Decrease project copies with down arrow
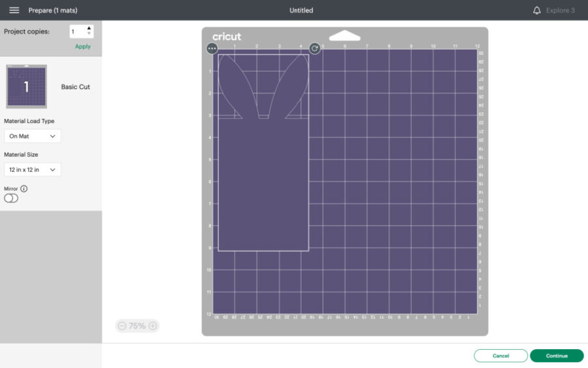Viewport: 588px width, 368px height. click(89, 34)
